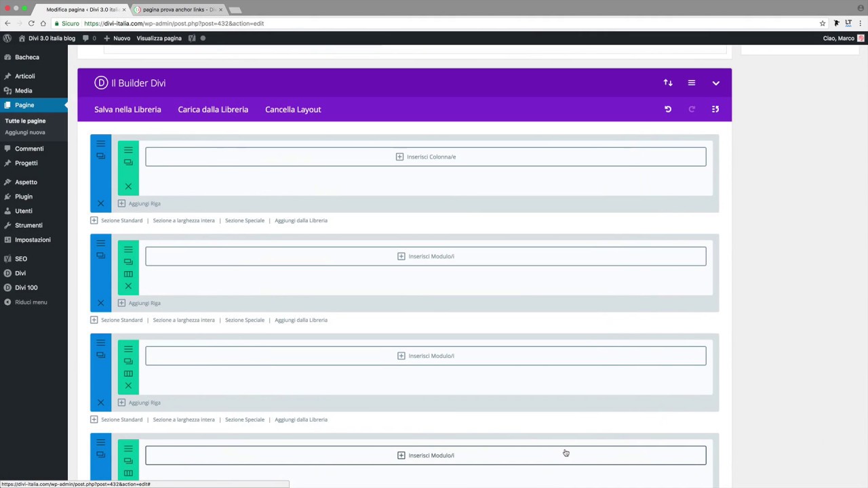Click Aggiungi Riga in the third section
This screenshot has height=488, width=868.
(139, 403)
